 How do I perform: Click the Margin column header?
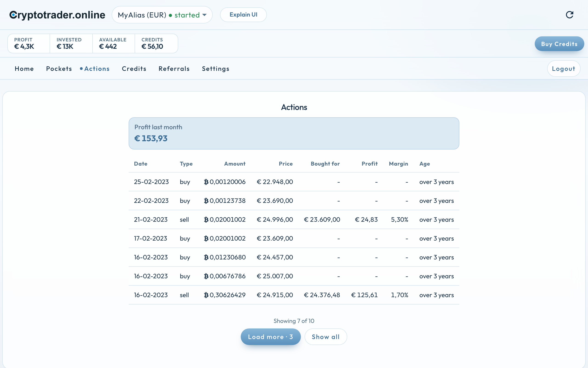399,164
